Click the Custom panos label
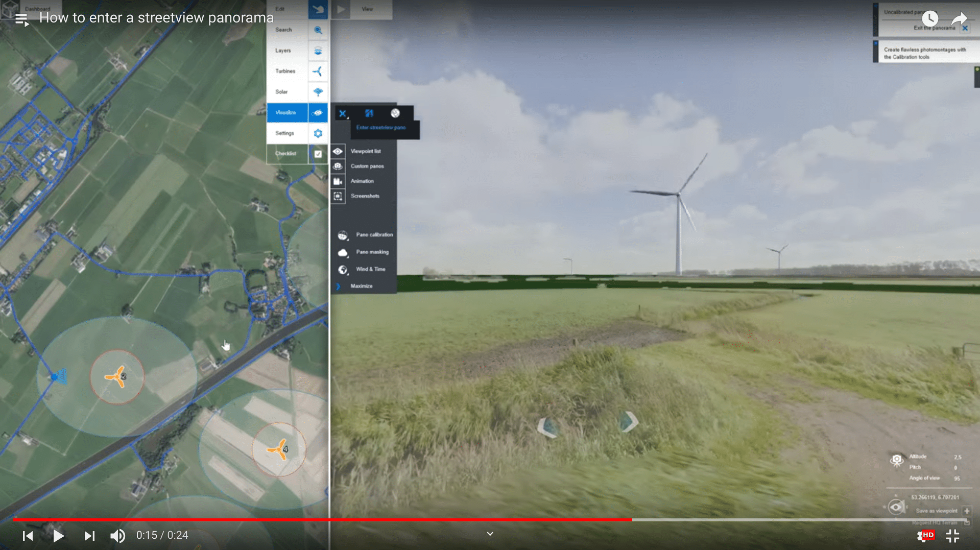Viewport: 980px width, 550px height. [367, 166]
